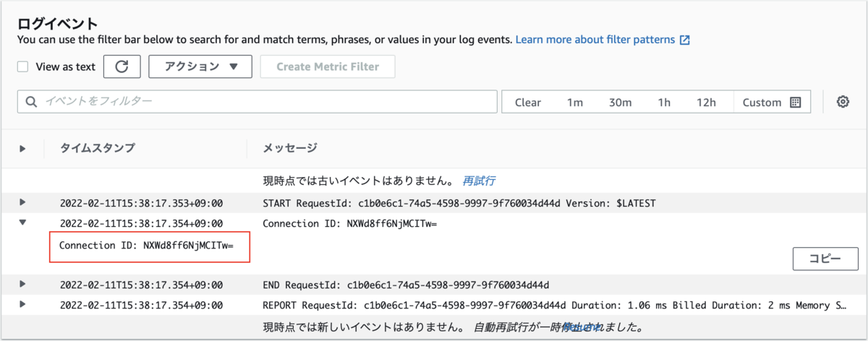Select the 30m time range

tap(620, 103)
